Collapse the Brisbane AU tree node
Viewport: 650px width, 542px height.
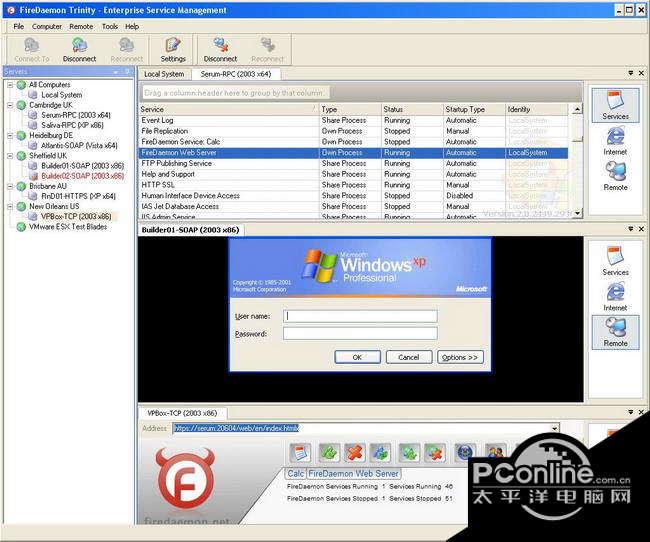10,186
